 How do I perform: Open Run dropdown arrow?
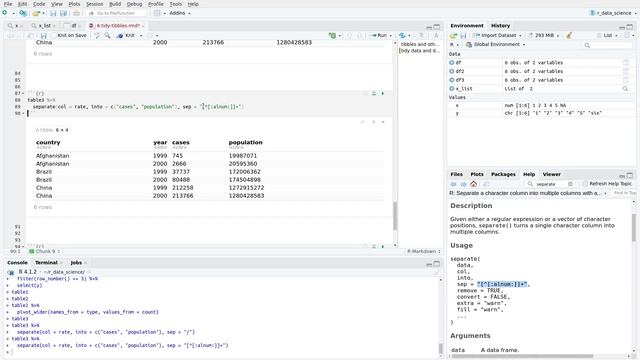coord(390,36)
